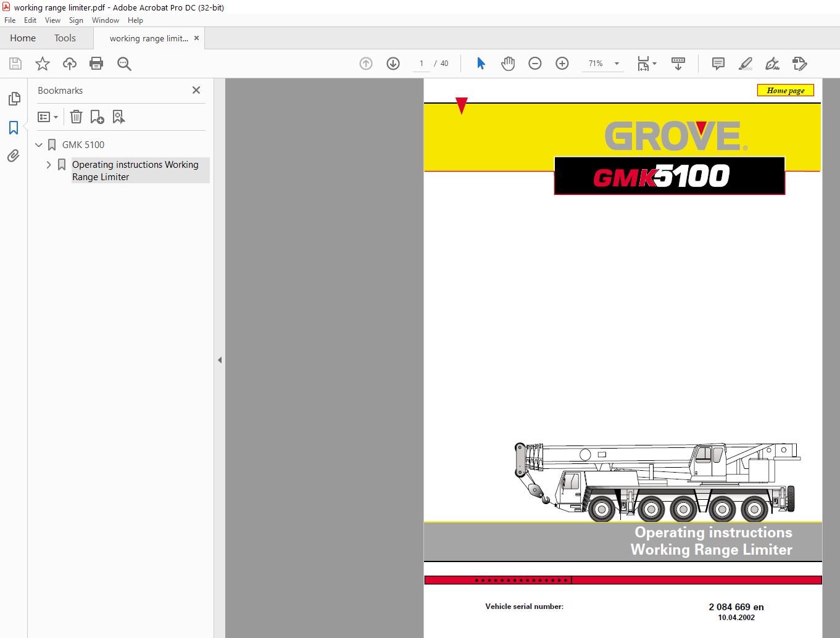Collapse the GMK 5100 bookmark

pyautogui.click(x=39, y=145)
